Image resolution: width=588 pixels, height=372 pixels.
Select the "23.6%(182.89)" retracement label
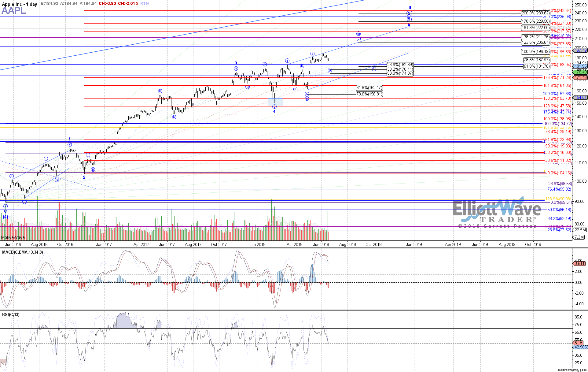[400, 65]
